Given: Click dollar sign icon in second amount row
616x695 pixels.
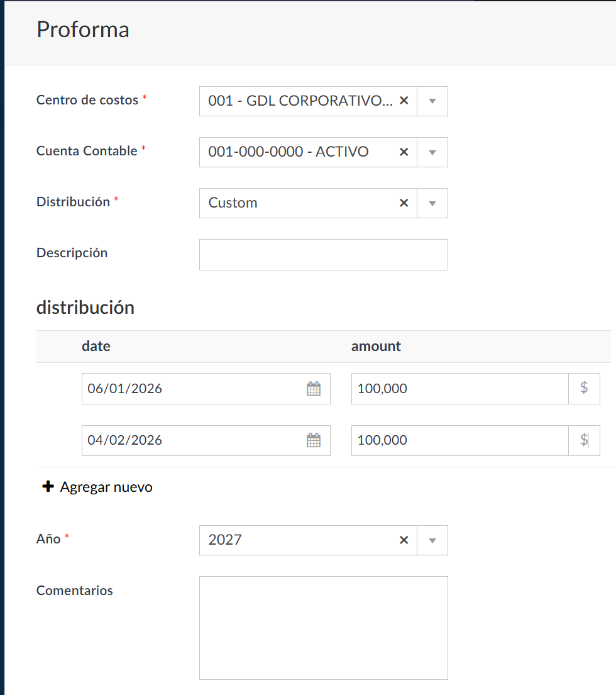Looking at the screenshot, I should tap(584, 440).
